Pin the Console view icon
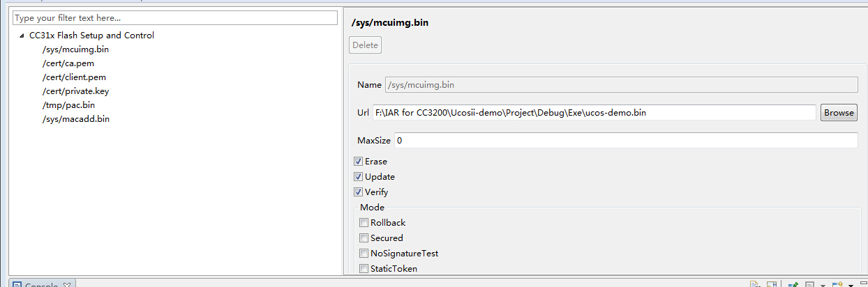The height and width of the screenshot is (287, 868). click(x=793, y=285)
